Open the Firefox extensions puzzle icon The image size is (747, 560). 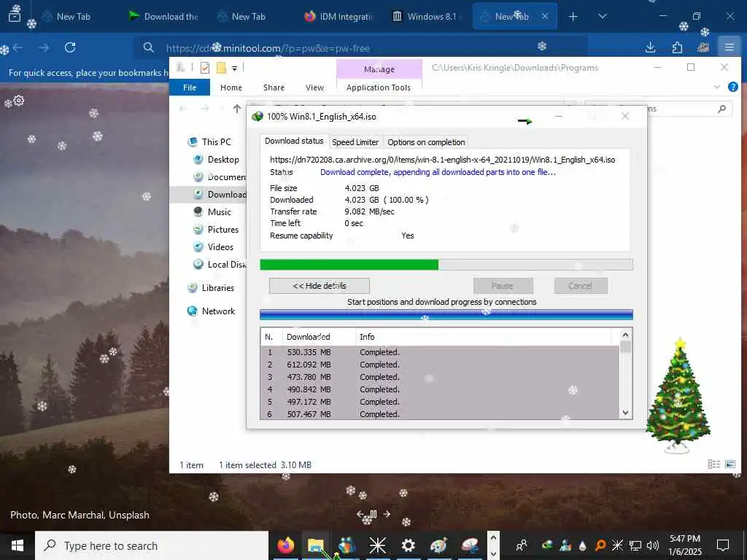click(x=677, y=47)
